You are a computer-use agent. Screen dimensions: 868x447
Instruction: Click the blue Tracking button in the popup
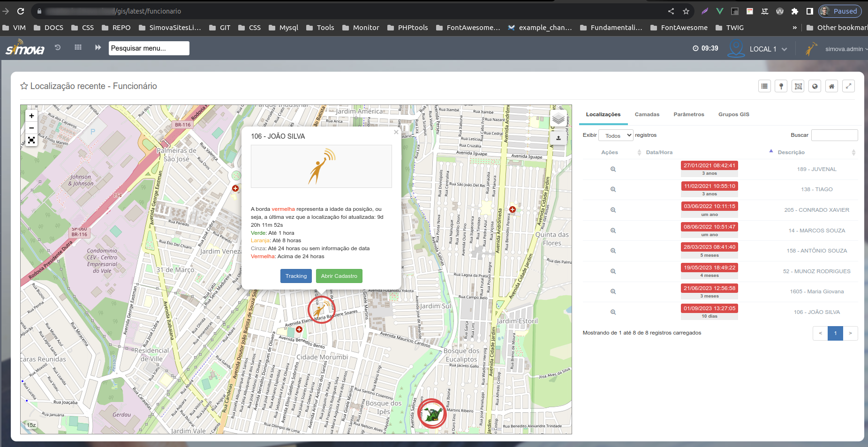coord(296,276)
